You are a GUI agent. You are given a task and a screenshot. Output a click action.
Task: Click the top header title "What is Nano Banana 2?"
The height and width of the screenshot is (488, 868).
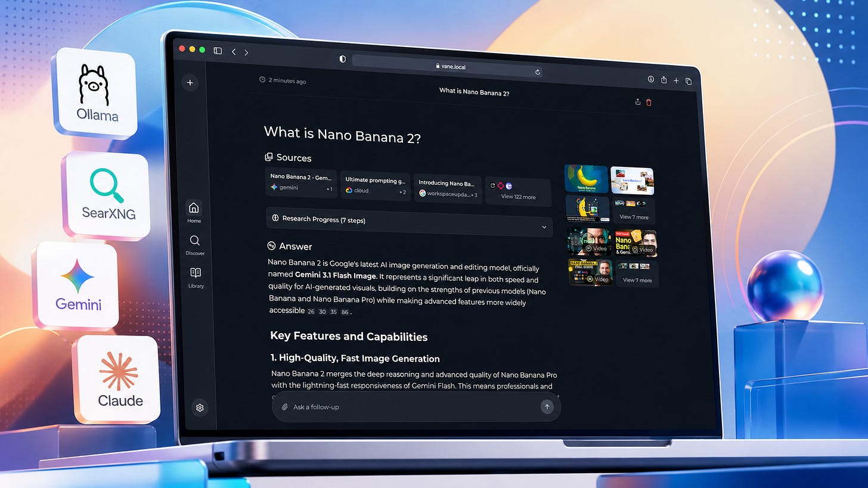474,92
